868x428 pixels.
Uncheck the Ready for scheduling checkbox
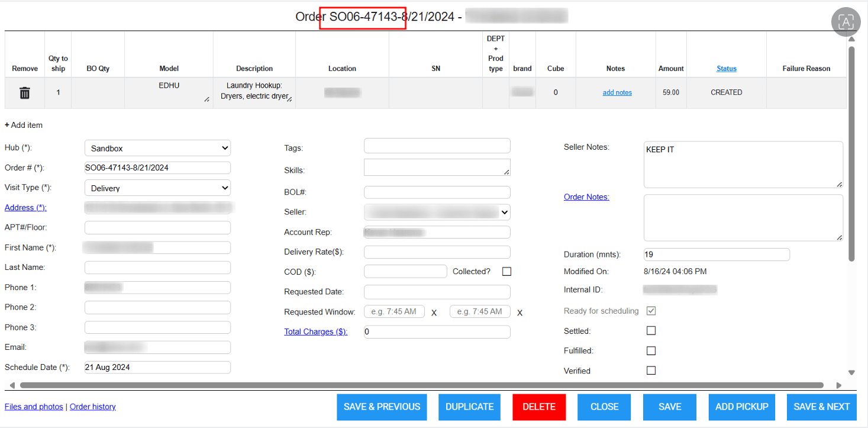tap(651, 310)
